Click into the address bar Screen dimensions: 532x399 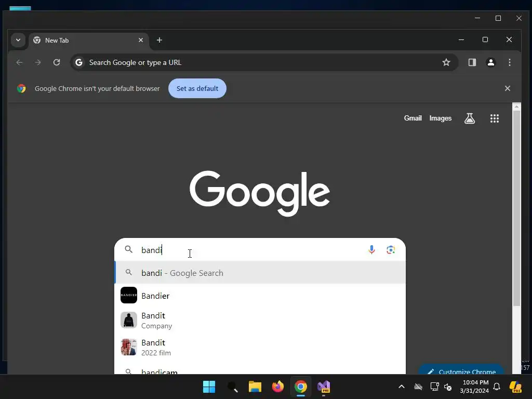pos(264,62)
